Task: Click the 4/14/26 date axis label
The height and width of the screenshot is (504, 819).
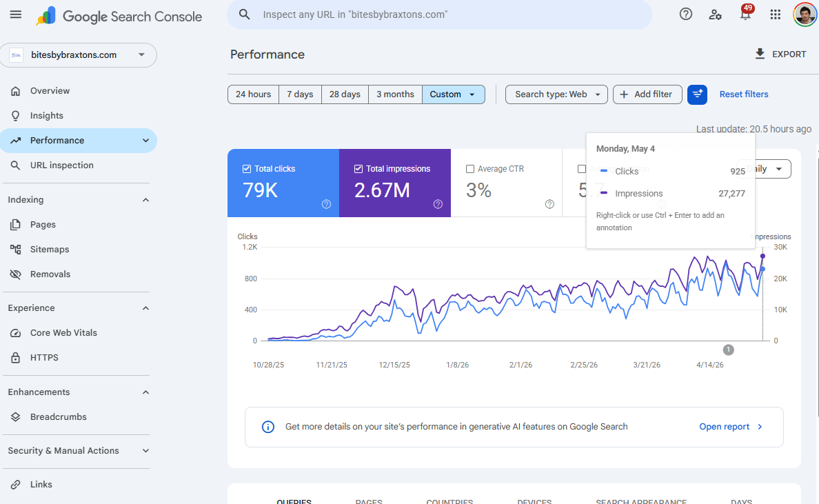Action: pos(710,365)
